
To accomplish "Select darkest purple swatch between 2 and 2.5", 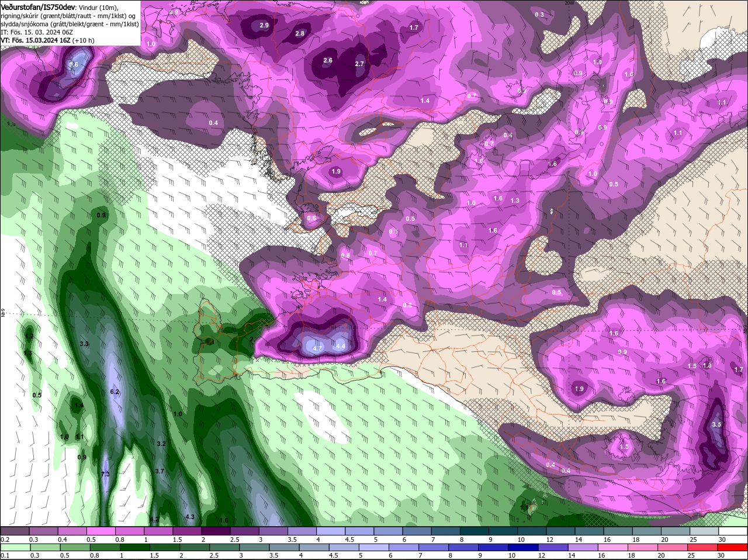I will pos(216,531).
